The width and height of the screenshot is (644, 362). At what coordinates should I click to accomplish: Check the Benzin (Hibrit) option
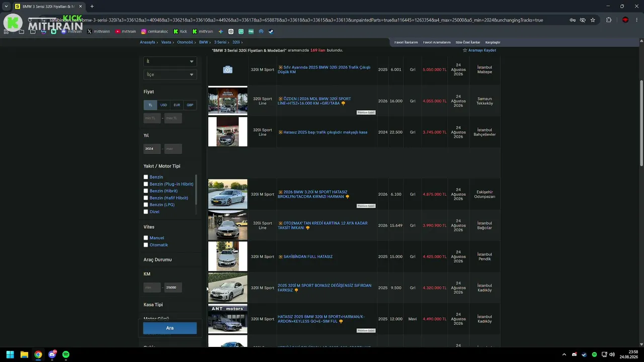coord(146,191)
